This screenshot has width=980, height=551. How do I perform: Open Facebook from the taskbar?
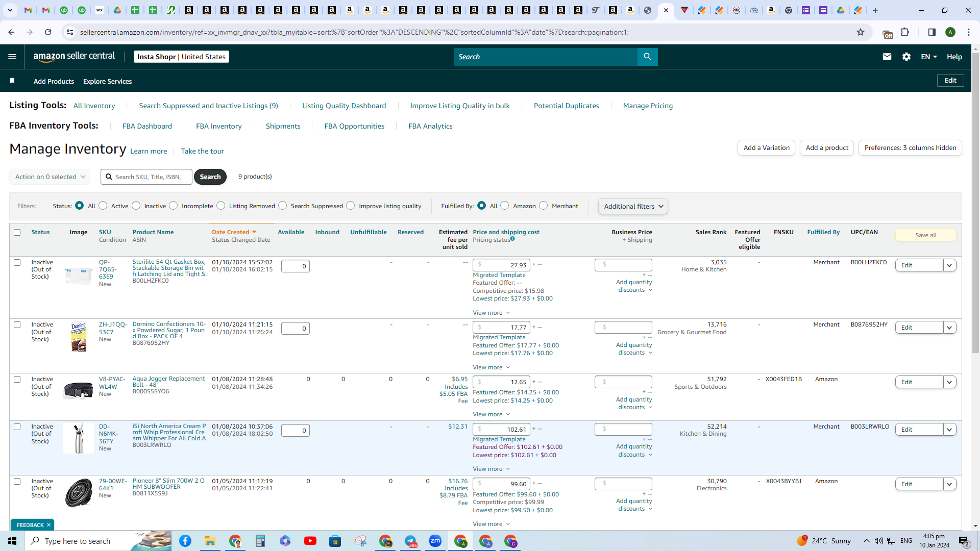tap(185, 541)
